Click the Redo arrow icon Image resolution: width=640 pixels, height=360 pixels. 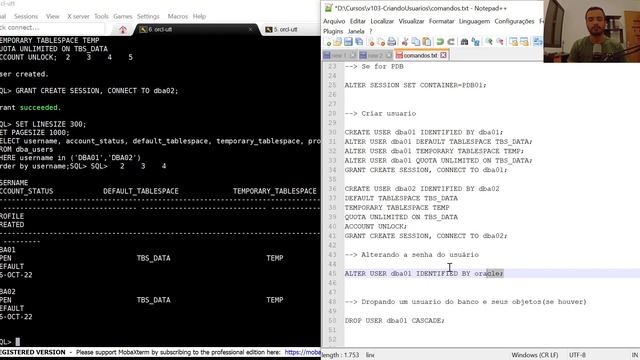451,42
